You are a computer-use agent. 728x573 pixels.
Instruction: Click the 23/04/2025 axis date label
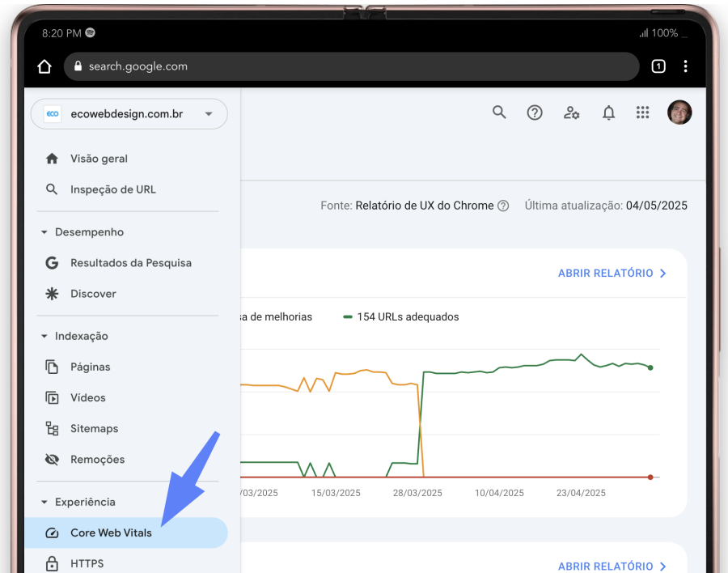581,493
